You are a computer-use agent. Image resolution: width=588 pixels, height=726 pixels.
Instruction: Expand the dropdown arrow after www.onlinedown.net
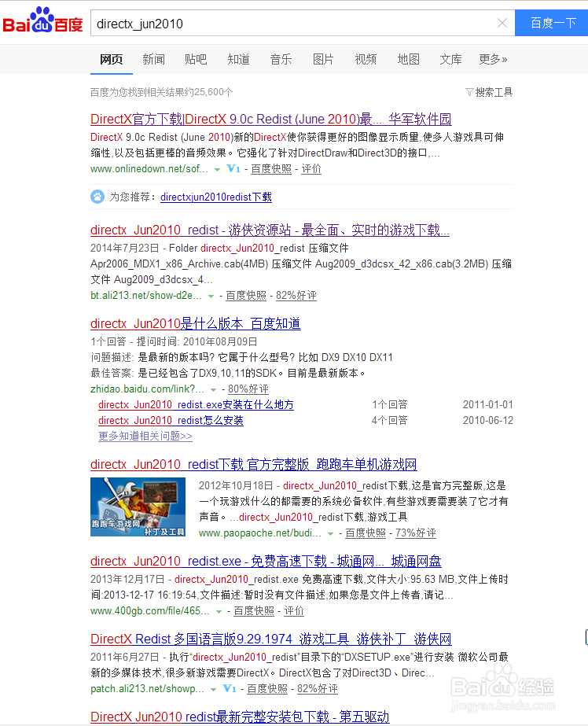click(217, 170)
